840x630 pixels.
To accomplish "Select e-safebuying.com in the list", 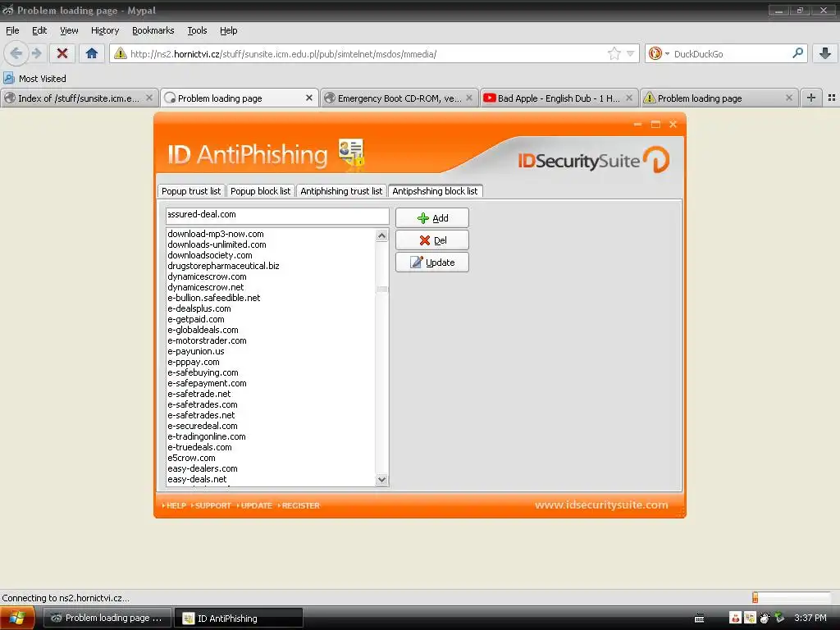I will (203, 372).
